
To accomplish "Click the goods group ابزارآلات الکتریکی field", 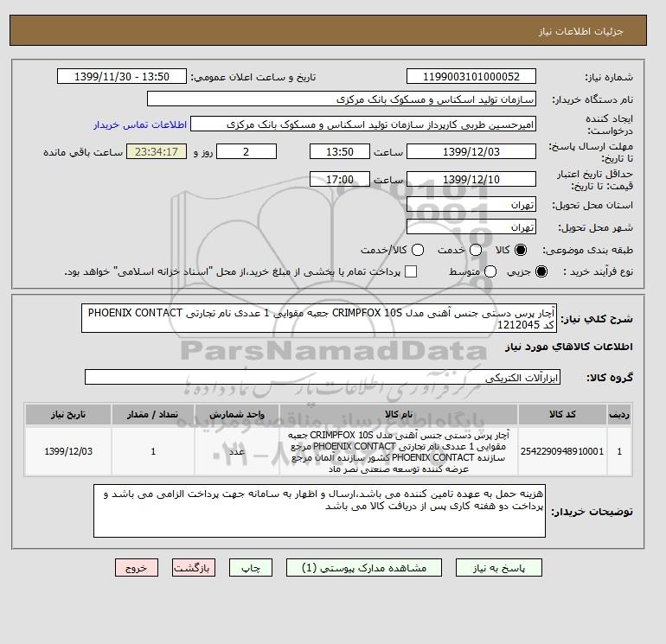I will click(323, 377).
